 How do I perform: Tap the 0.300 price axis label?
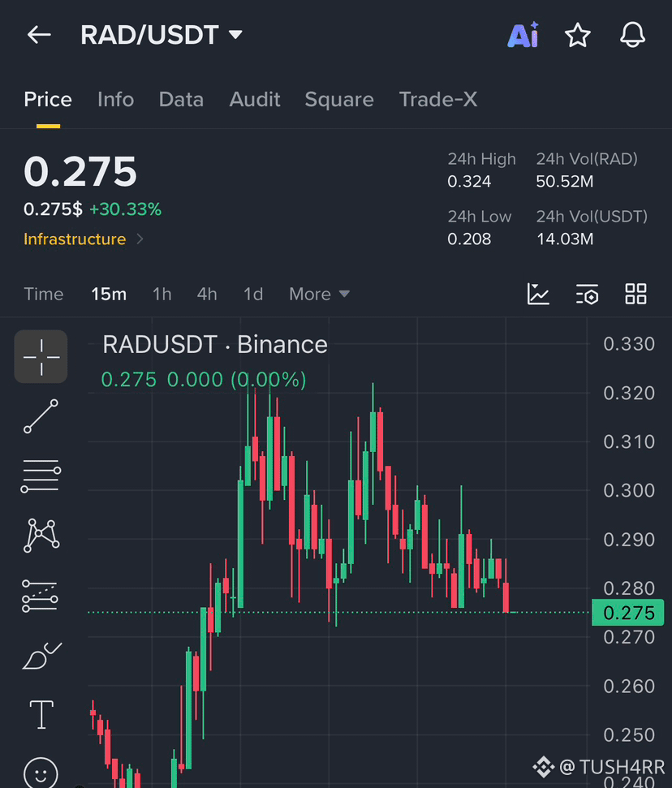629,490
